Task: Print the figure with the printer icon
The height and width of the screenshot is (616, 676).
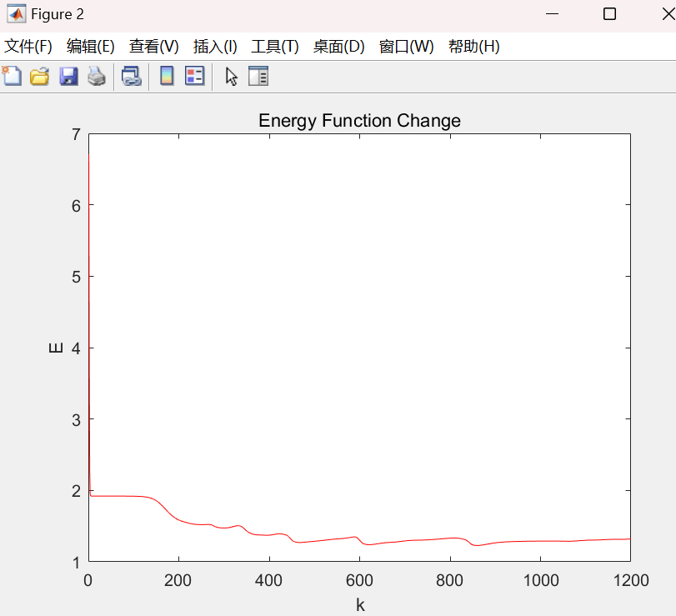Action: click(97, 77)
